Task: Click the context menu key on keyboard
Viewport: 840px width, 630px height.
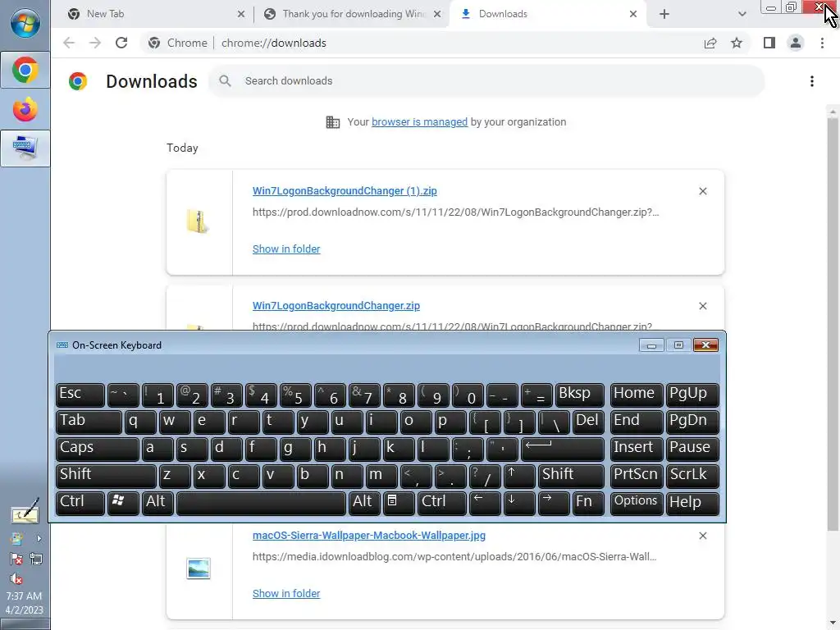Action: (x=399, y=503)
